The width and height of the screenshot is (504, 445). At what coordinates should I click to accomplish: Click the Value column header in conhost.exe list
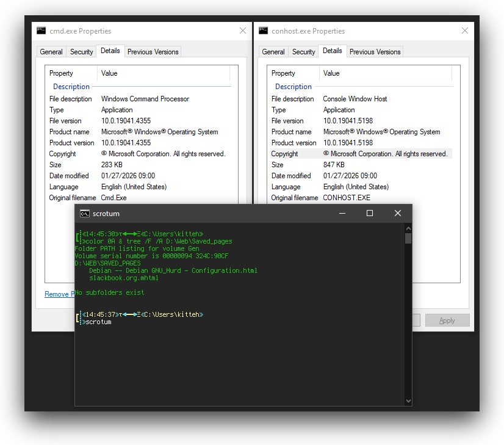[386, 73]
